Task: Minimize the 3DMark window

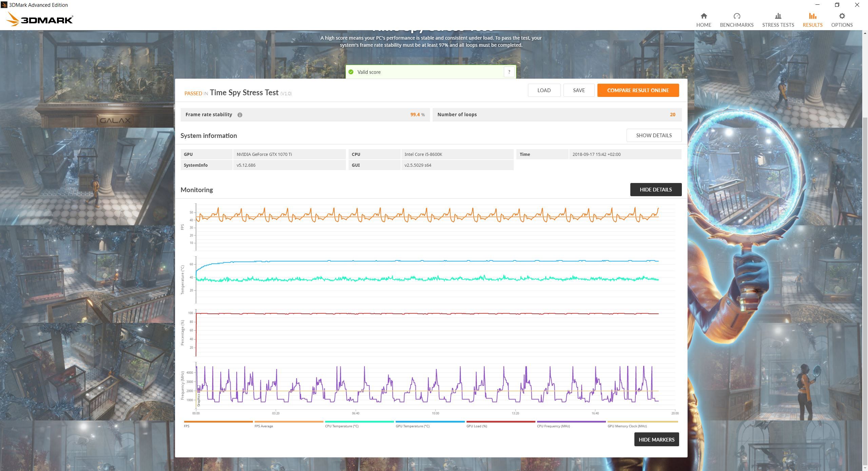Action: tap(817, 5)
